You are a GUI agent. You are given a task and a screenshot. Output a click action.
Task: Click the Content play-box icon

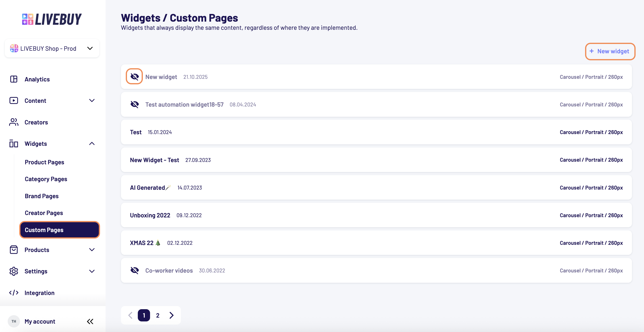pyautogui.click(x=14, y=100)
